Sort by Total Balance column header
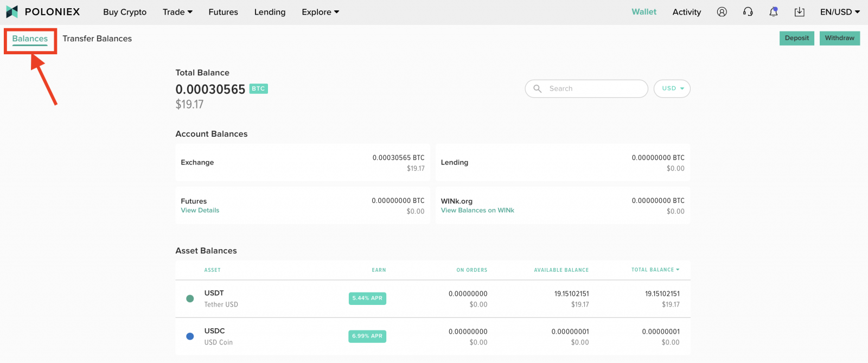 (x=655, y=270)
